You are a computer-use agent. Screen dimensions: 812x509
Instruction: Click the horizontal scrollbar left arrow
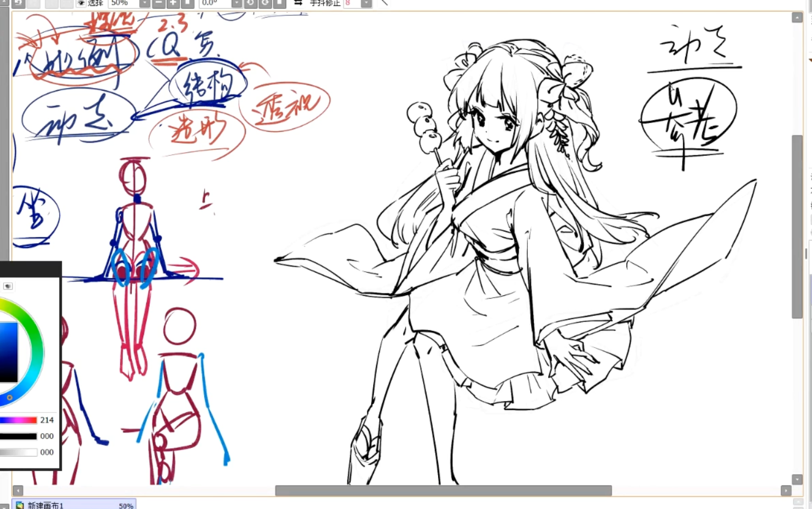pos(18,490)
